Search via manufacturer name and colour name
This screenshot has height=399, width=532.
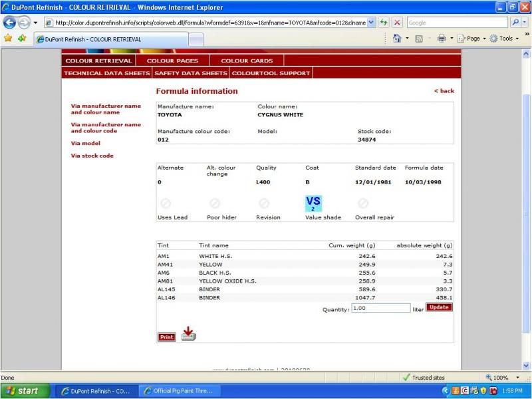(x=106, y=109)
